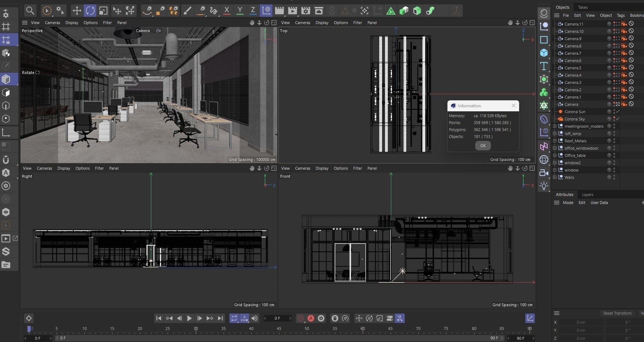This screenshot has width=644, height=342.
Task: Click frame 45 on the timeline ruler
Action: coord(279,328)
